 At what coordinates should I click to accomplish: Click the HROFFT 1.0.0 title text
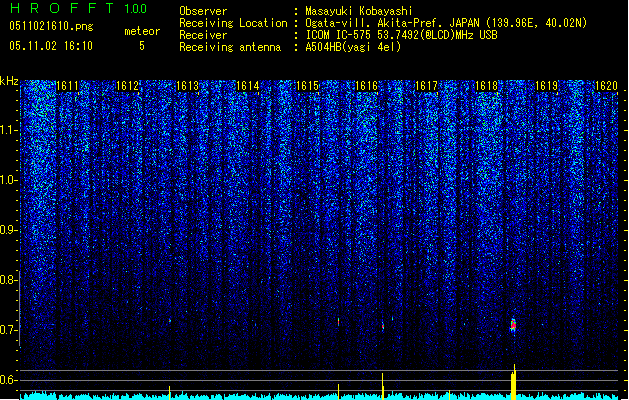pyautogui.click(x=79, y=8)
